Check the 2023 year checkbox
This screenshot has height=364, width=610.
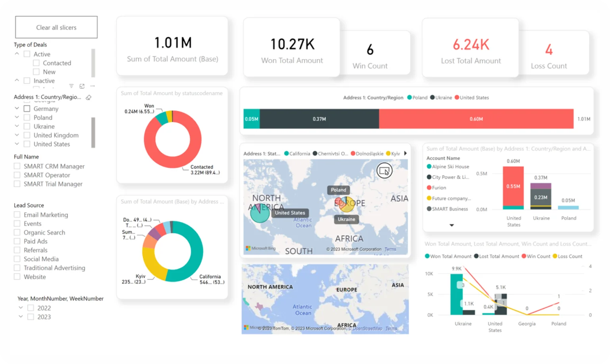pos(31,316)
